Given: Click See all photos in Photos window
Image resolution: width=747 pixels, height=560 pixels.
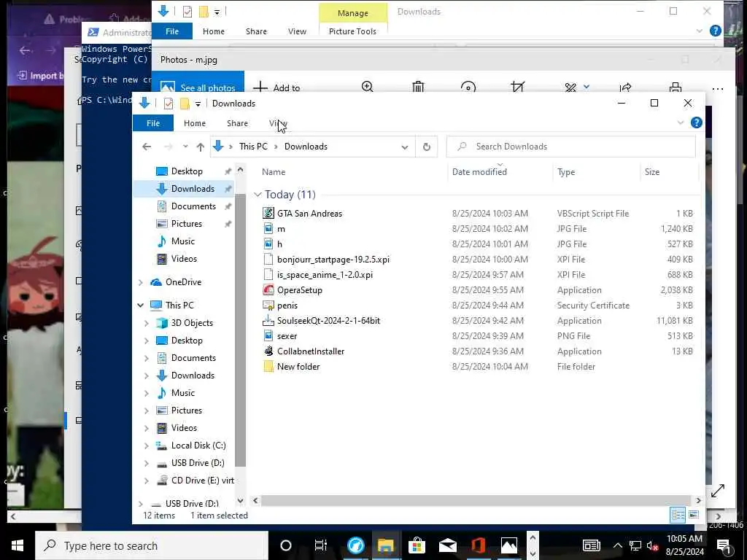Looking at the screenshot, I should point(198,87).
